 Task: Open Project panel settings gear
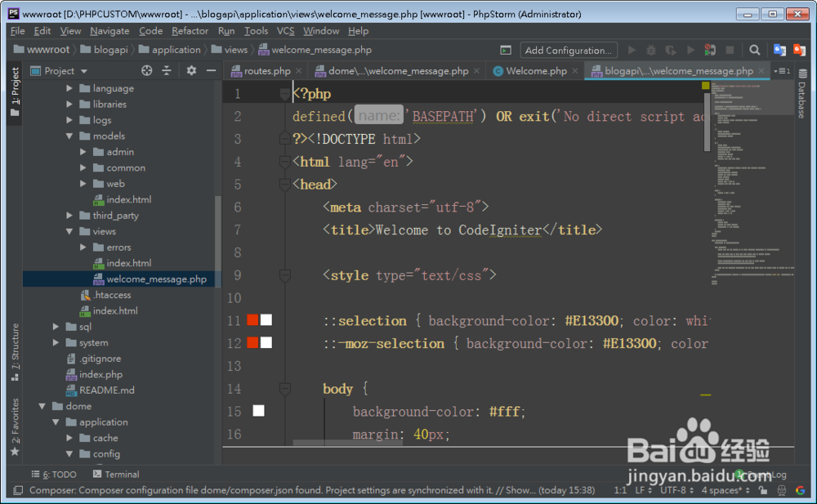click(191, 70)
